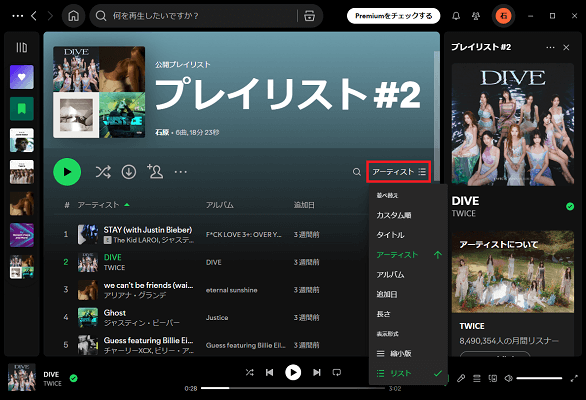Open the three-dot app menu at top left
The image size is (586, 400).
click(18, 16)
